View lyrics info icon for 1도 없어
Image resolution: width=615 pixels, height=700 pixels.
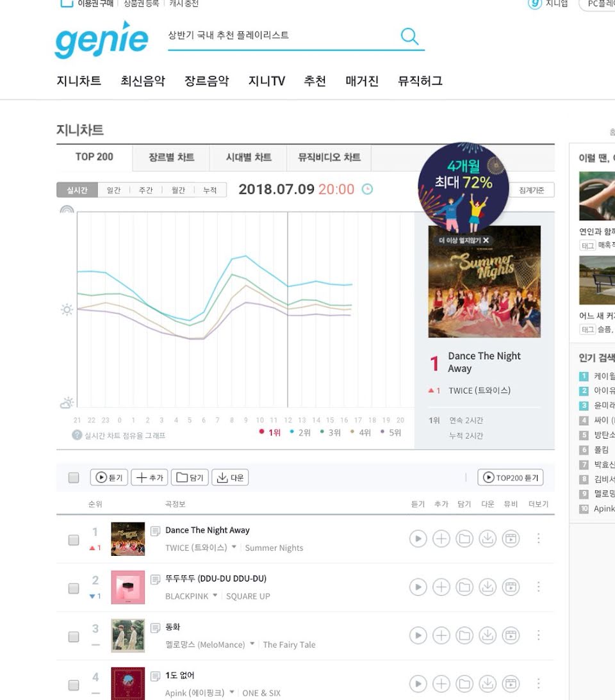point(156,676)
